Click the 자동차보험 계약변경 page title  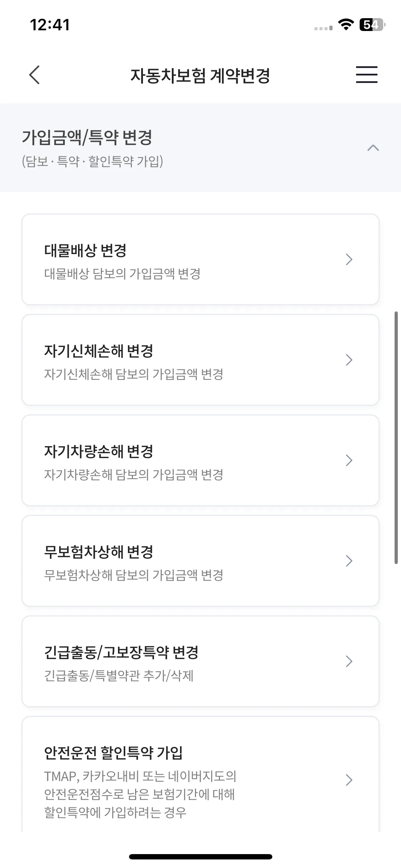200,76
